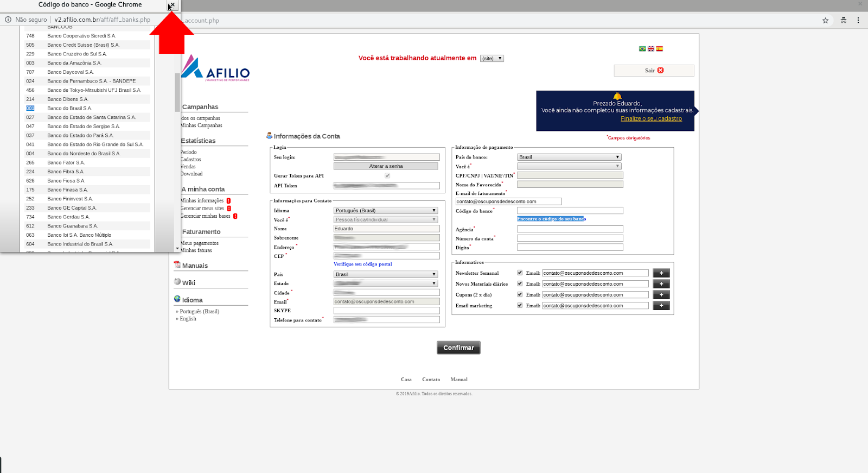Open the Você é dropdown in payment info
Viewport: 868px width, 473px height.
pos(569,166)
